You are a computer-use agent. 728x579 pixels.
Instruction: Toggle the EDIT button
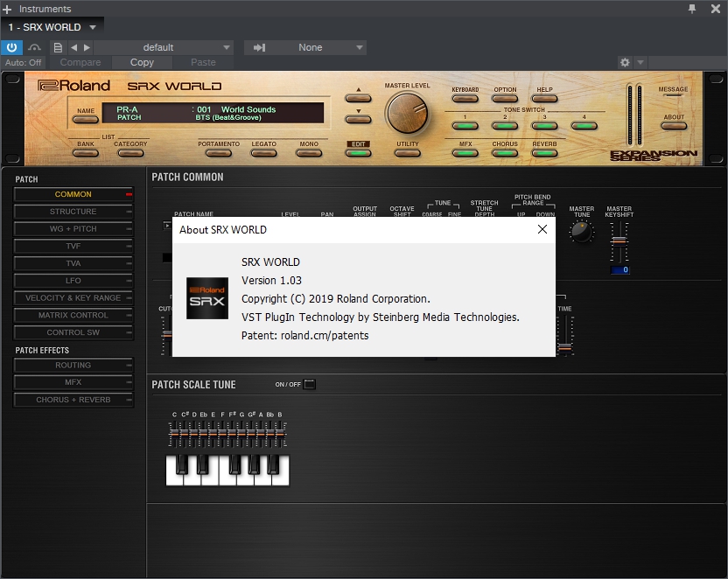358,153
